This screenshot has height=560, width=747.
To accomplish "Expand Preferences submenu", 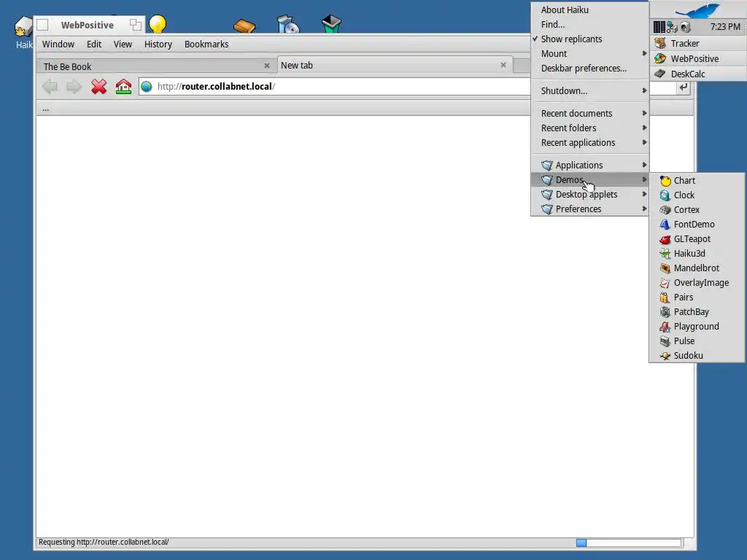I will 589,209.
